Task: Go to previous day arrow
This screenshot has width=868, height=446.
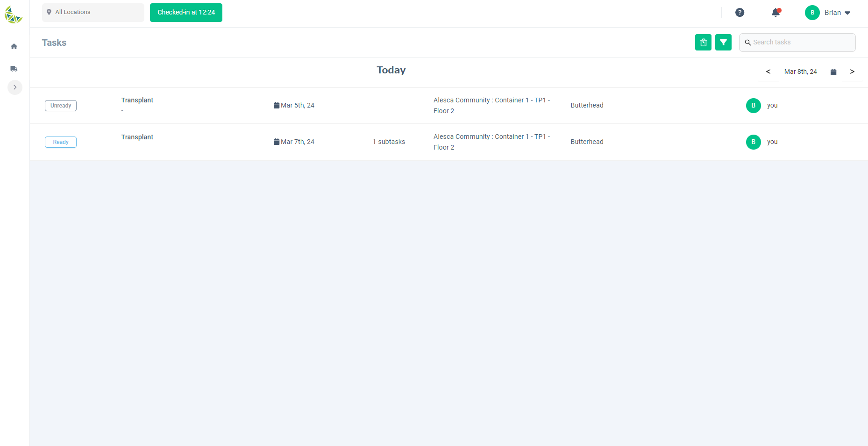Action: point(768,72)
